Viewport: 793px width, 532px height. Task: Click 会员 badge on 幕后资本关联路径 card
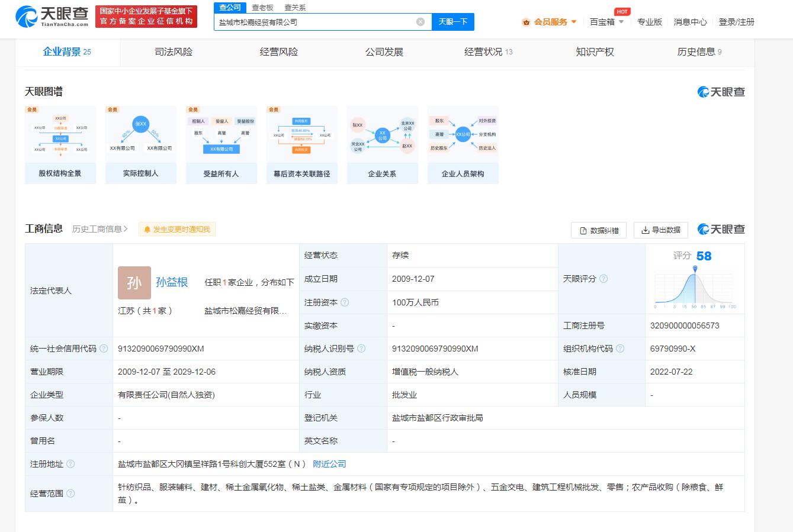point(273,109)
